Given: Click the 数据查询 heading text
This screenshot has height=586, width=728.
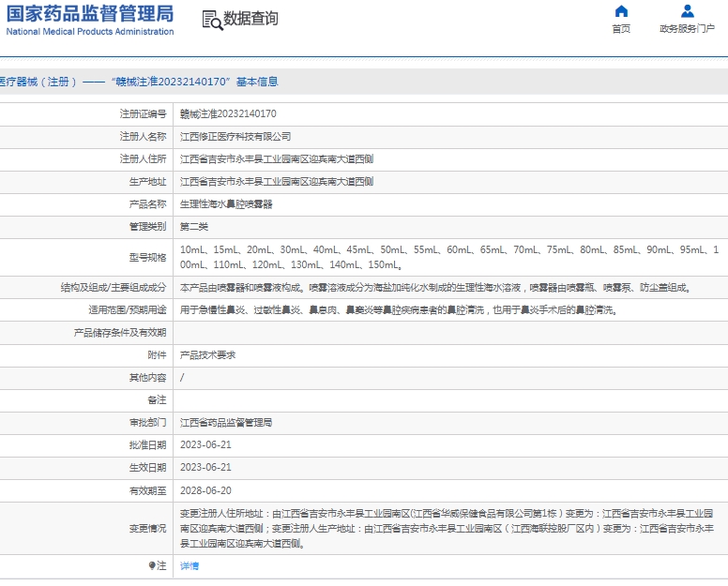Looking at the screenshot, I should pyautogui.click(x=250, y=19).
